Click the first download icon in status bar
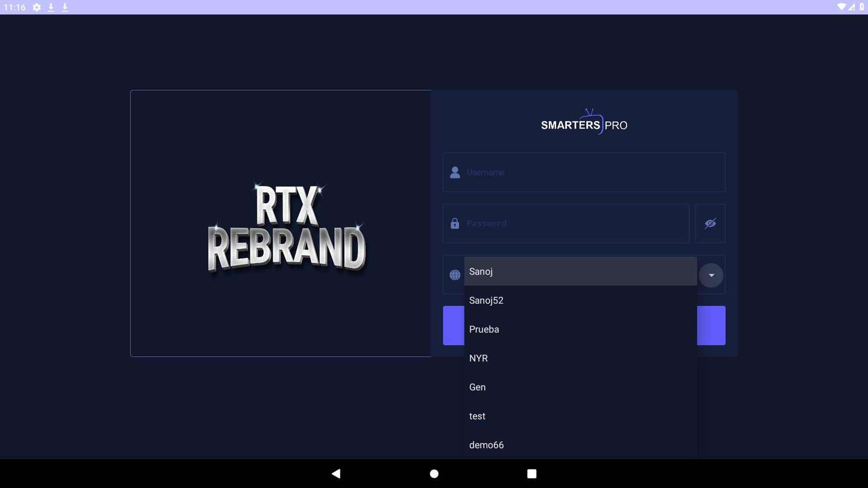868x488 pixels. click(x=50, y=8)
